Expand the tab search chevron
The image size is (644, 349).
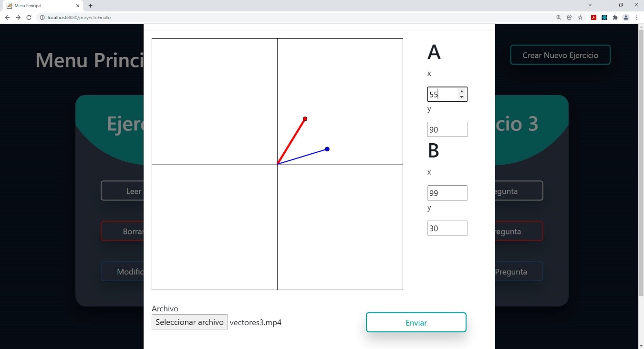tap(590, 5)
